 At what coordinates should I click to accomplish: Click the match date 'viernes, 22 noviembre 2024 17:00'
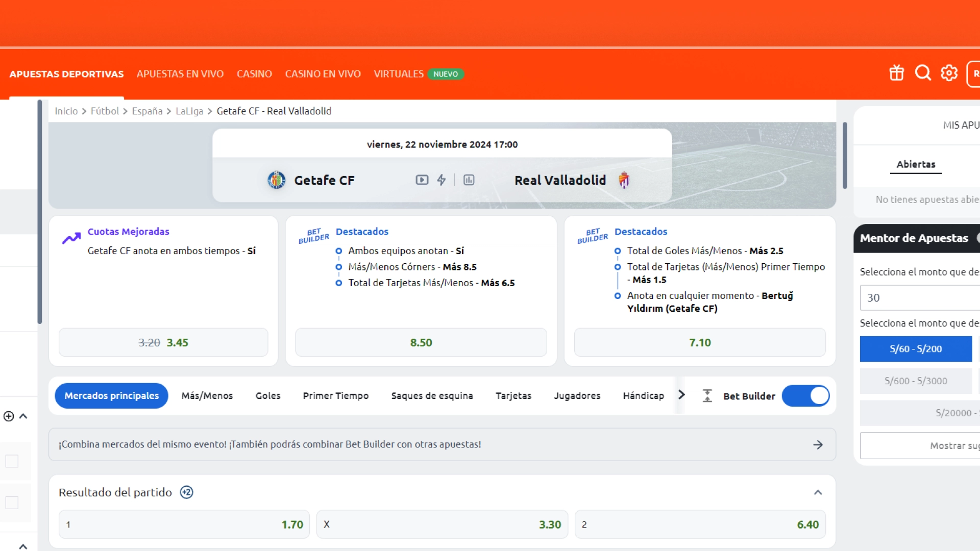tap(442, 144)
